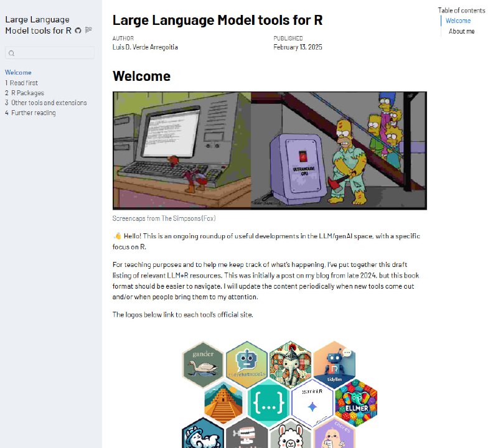The image size is (498, 448).
Task: Open the teal curly-braces hex logo
Action: point(268,403)
